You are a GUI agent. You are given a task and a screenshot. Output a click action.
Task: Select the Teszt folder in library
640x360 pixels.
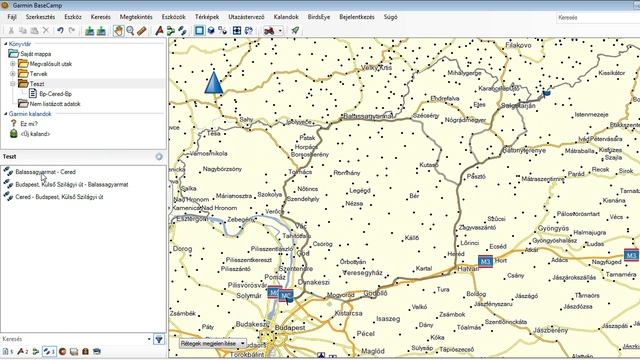(37, 84)
